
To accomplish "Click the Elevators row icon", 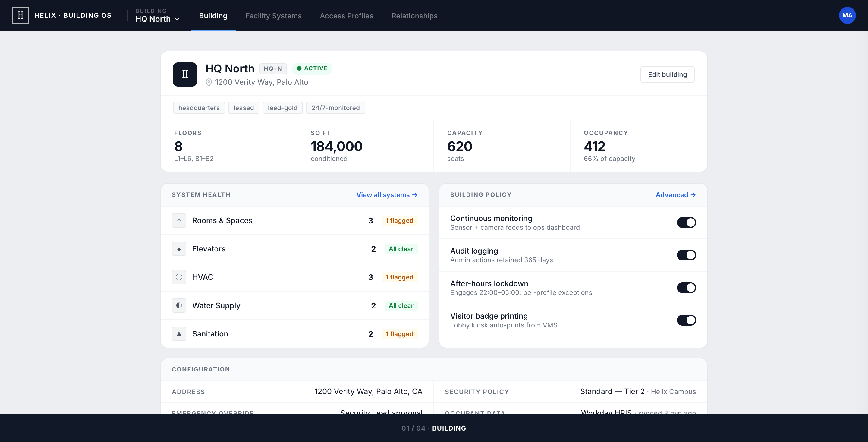I will coord(179,249).
